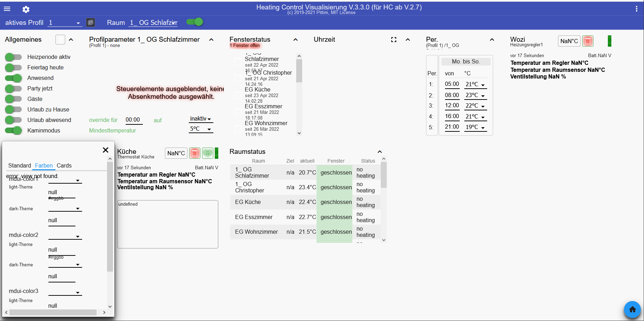Image resolution: width=644 pixels, height=321 pixels.
Task: Disable the Kaminmodus switch
Action: [13, 131]
